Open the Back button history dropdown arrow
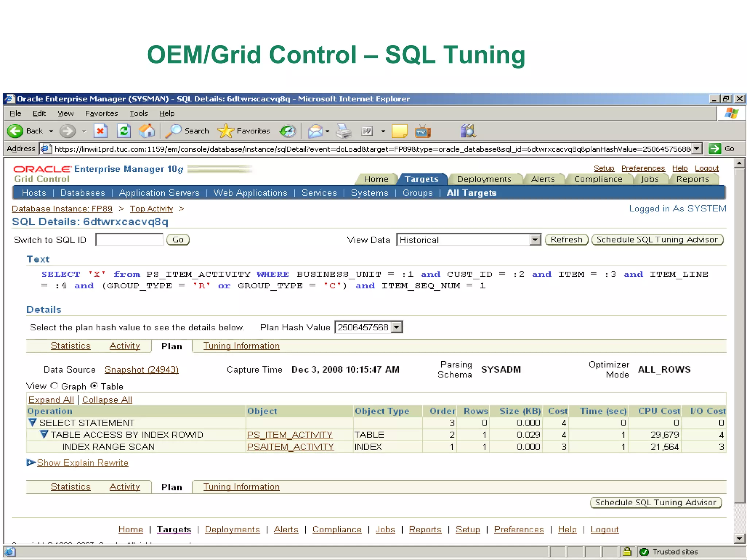 (x=51, y=131)
